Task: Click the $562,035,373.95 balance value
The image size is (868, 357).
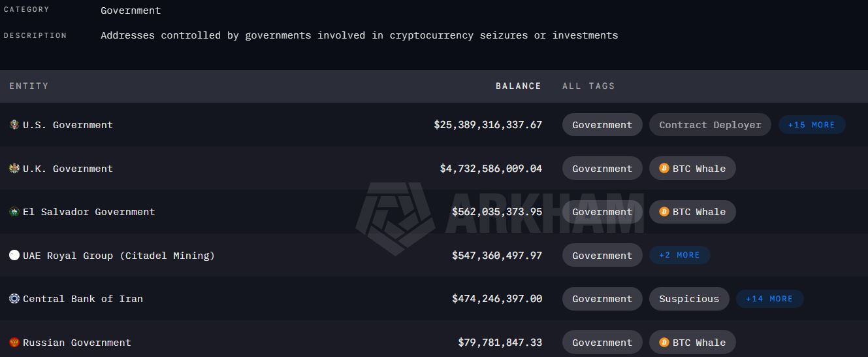Action: pyautogui.click(x=497, y=212)
